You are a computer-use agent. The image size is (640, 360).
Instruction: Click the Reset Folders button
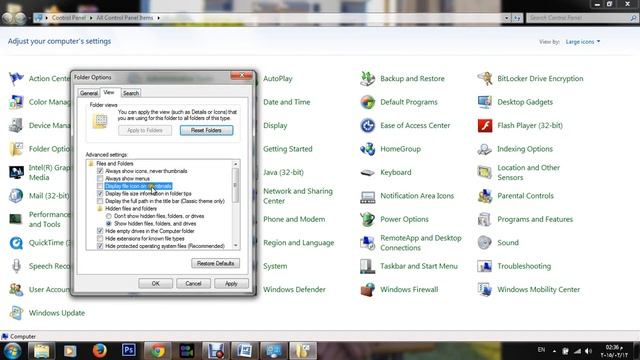[x=206, y=130]
